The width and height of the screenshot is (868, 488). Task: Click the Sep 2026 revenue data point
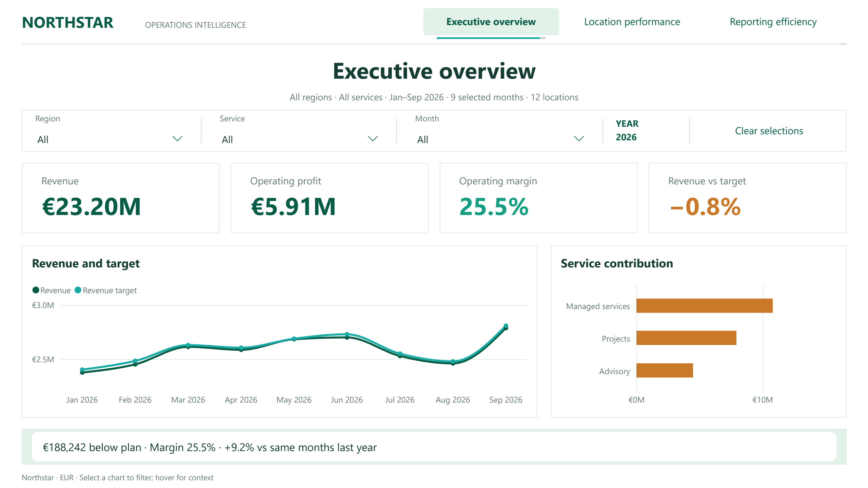tap(506, 328)
